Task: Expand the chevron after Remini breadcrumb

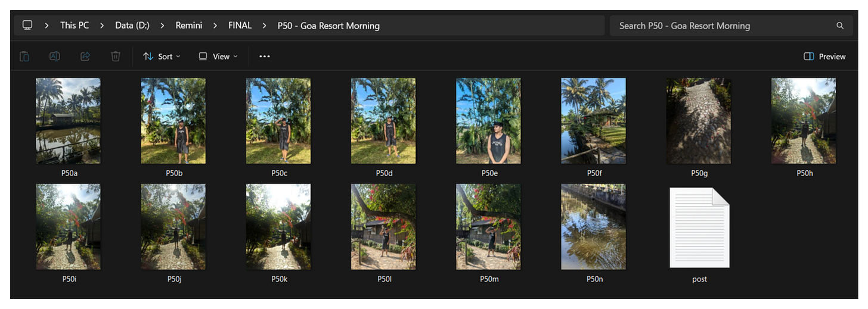Action: (x=215, y=26)
